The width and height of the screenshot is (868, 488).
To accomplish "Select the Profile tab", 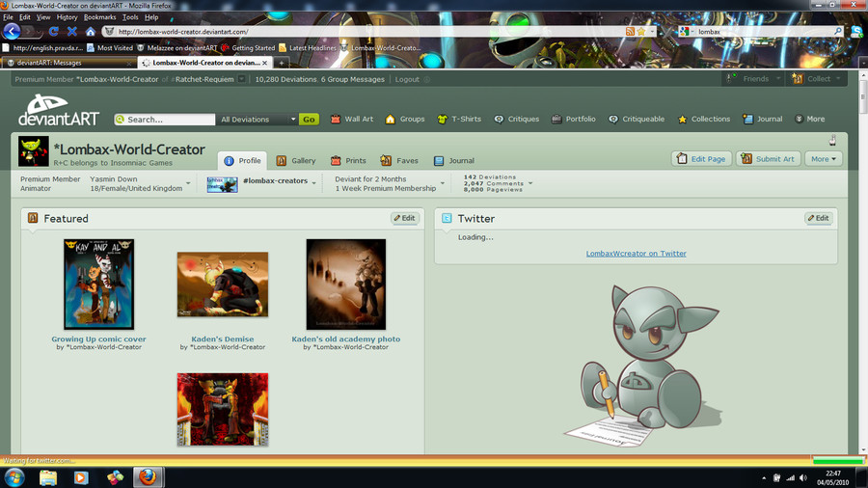I will (242, 160).
